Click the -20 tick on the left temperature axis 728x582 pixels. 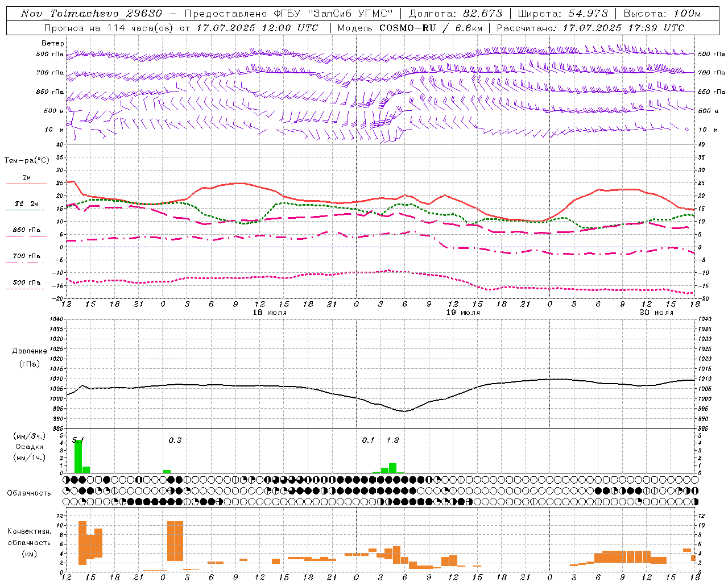coord(58,298)
